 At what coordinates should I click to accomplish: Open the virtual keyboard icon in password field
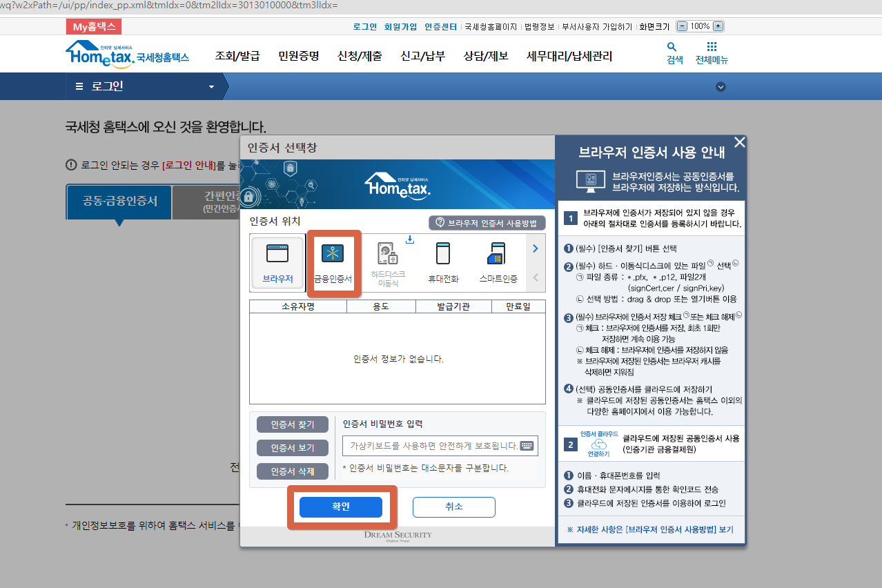527,446
